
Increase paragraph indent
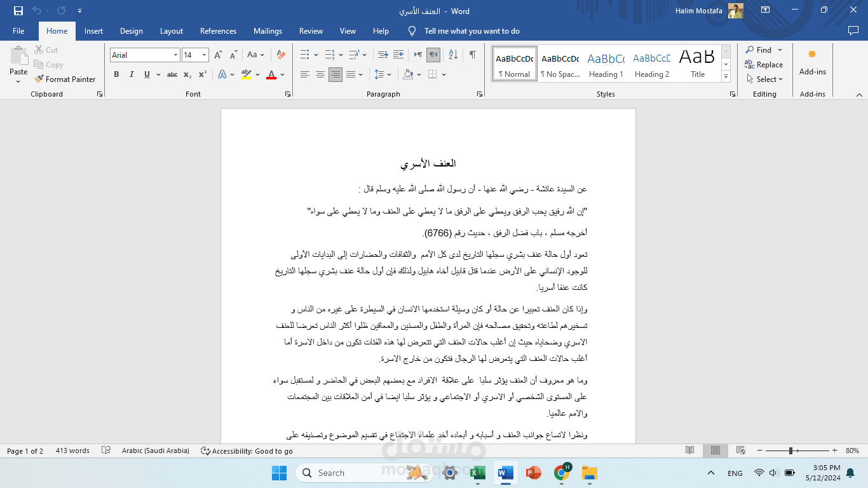coord(398,55)
